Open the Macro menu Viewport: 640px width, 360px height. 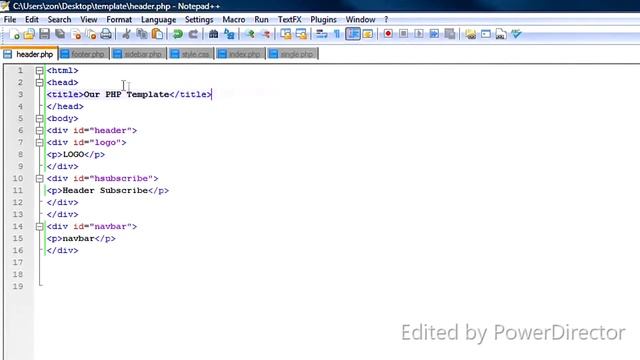[233, 20]
